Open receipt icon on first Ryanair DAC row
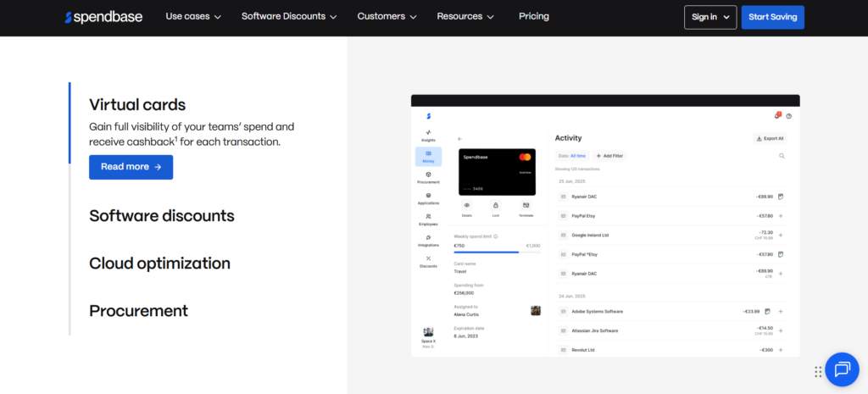 click(781, 197)
